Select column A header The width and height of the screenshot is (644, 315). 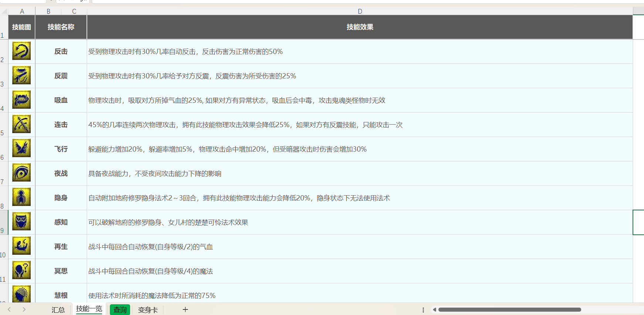tap(22, 11)
